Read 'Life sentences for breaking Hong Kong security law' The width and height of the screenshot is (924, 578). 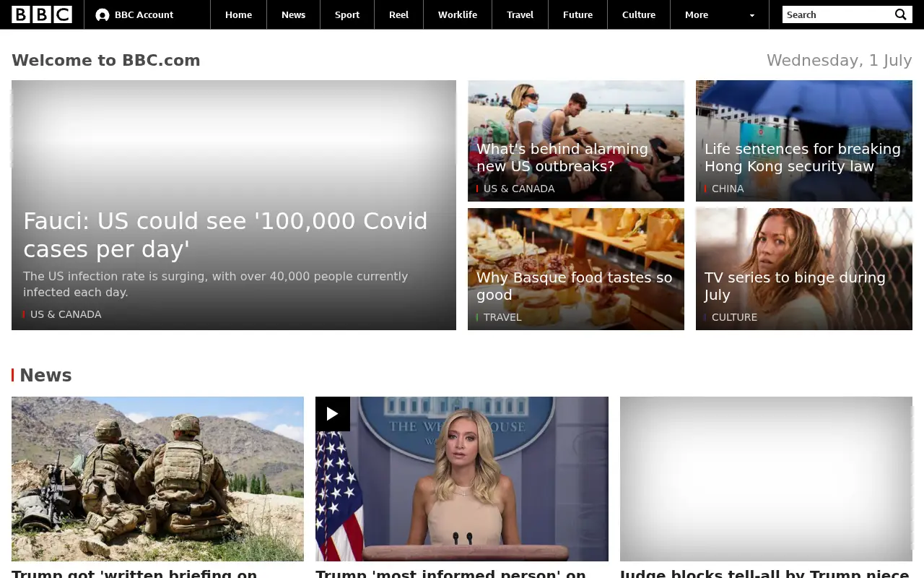[803, 158]
